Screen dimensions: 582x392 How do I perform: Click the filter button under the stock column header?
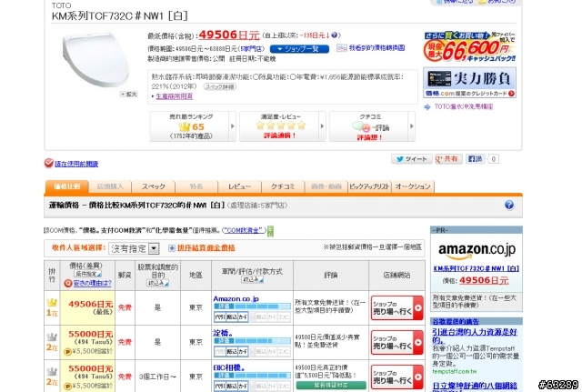point(157,283)
